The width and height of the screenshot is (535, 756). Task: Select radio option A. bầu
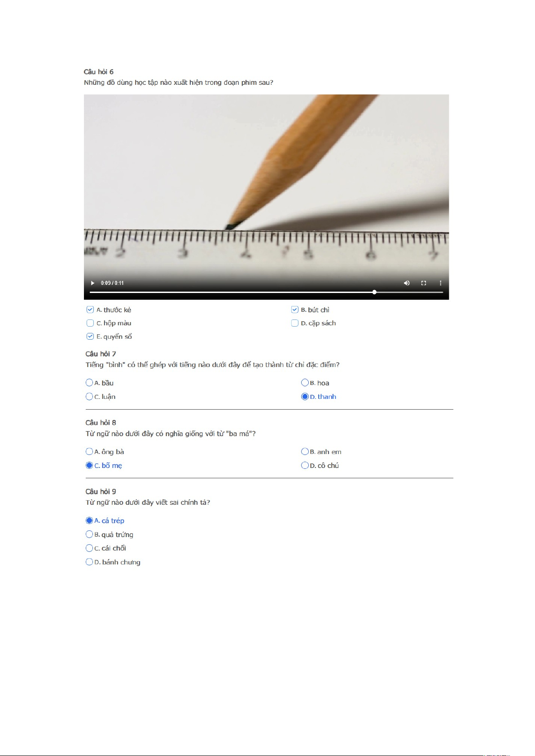click(89, 383)
